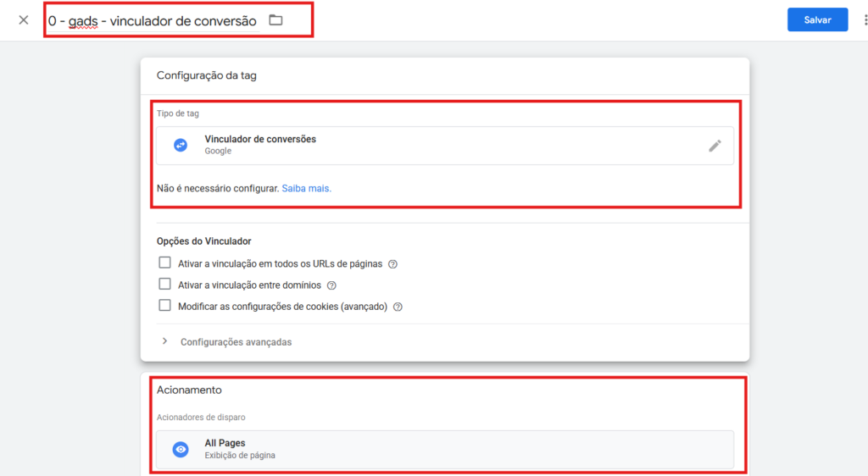Open help icon for cookie settings option
Screen dimensions: 868x476
point(398,307)
